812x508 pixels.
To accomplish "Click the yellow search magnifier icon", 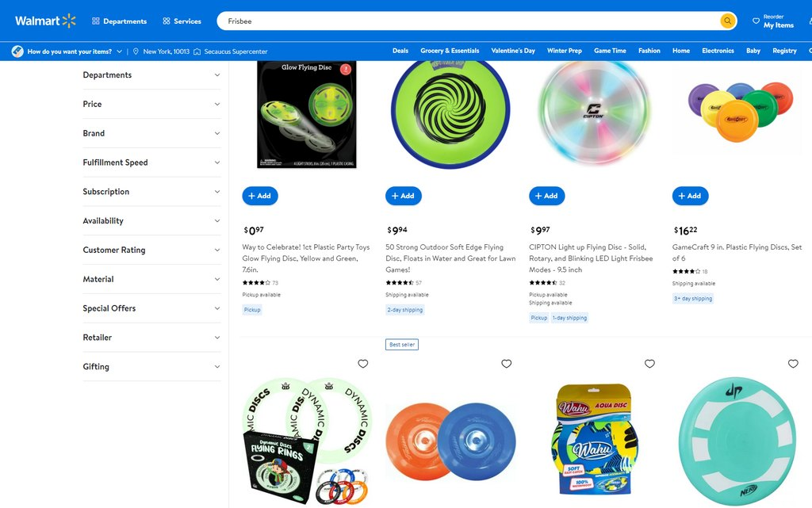I will [728, 21].
